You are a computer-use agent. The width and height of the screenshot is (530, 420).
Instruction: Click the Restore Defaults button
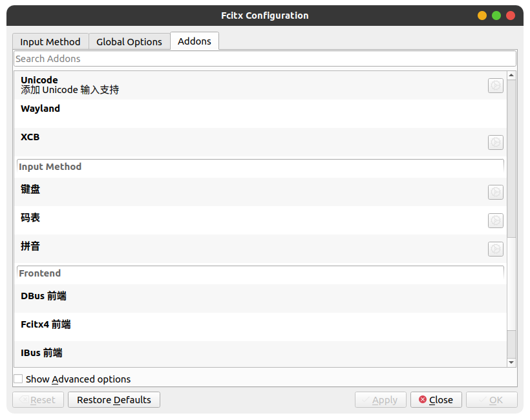114,400
